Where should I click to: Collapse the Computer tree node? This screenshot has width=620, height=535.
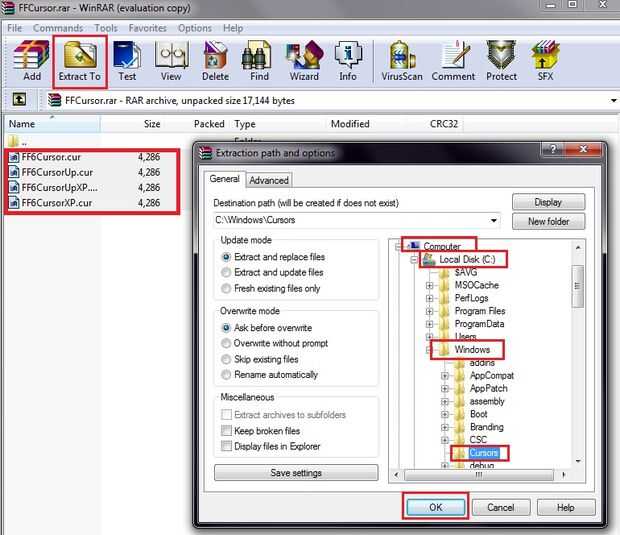(398, 246)
